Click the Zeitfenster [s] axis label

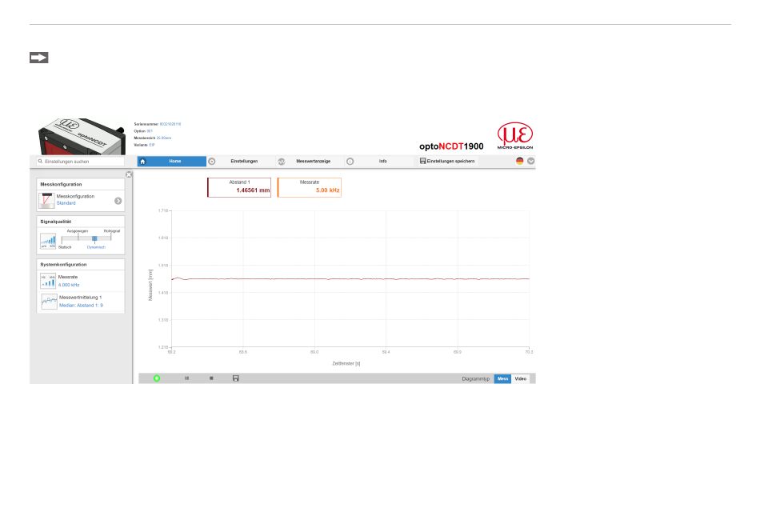coord(346,363)
